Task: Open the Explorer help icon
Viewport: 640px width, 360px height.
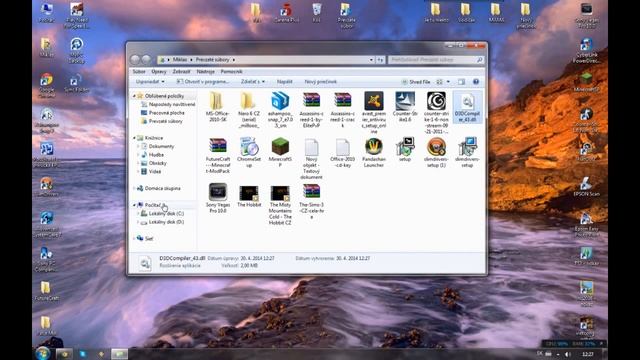Action: pos(476,82)
